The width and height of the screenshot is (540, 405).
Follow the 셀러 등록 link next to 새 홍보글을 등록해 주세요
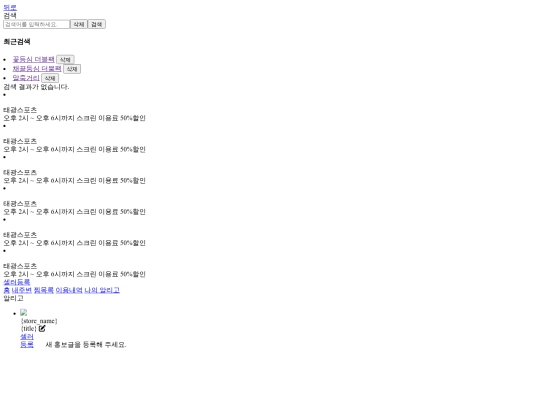point(27,340)
